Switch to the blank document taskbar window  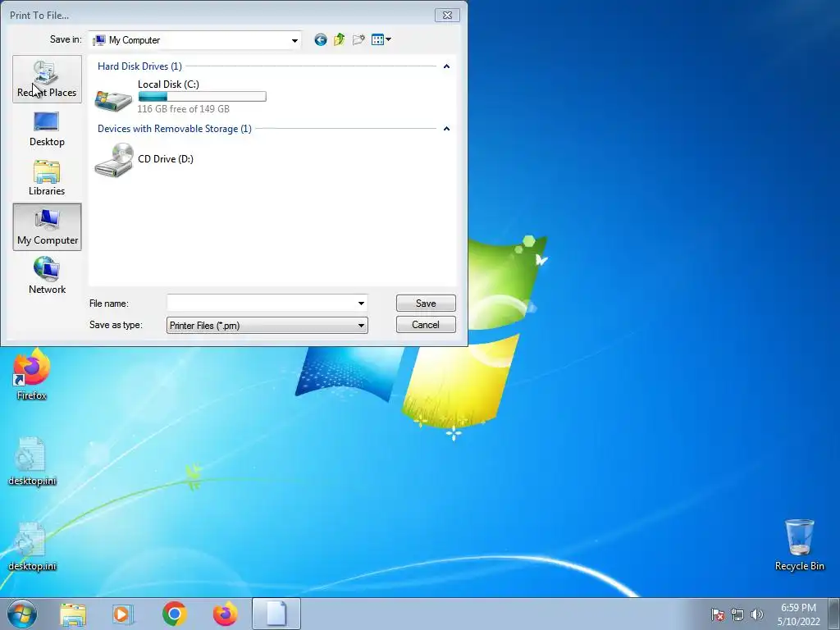[x=276, y=614]
